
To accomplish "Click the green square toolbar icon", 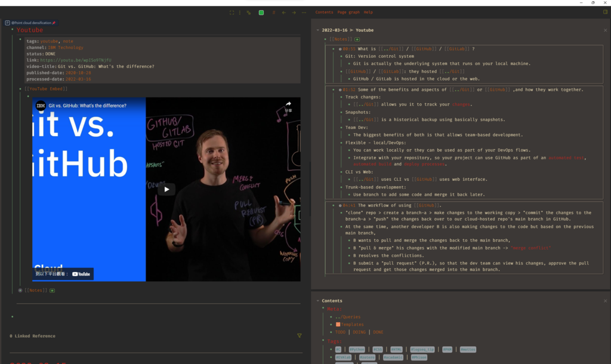I will 261,13.
